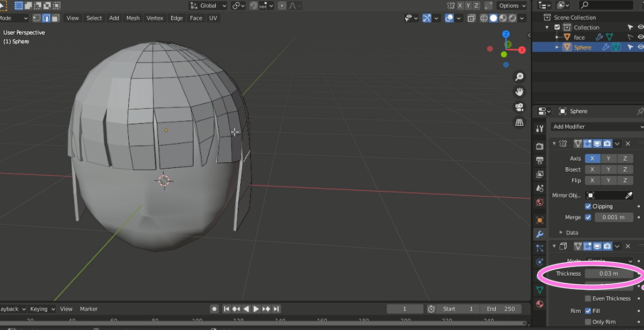The image size is (644, 330).
Task: Toggle viewport overlays icon
Action: pyautogui.click(x=450, y=18)
